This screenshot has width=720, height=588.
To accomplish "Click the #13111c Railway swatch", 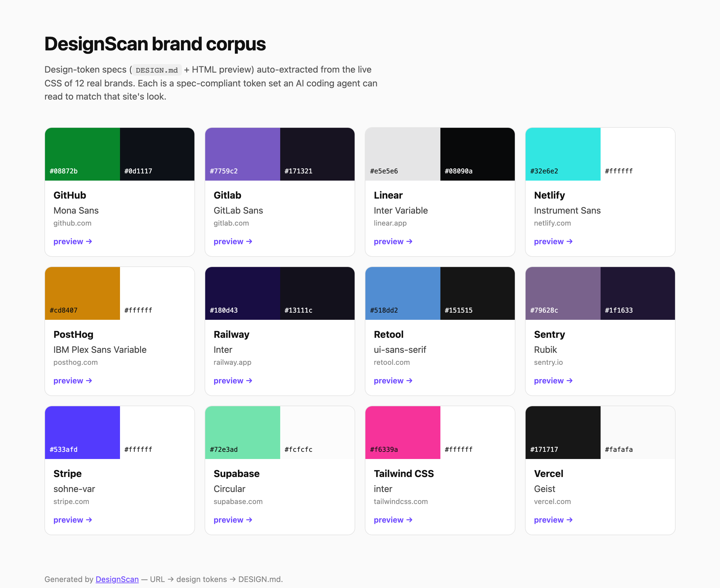I will point(317,293).
